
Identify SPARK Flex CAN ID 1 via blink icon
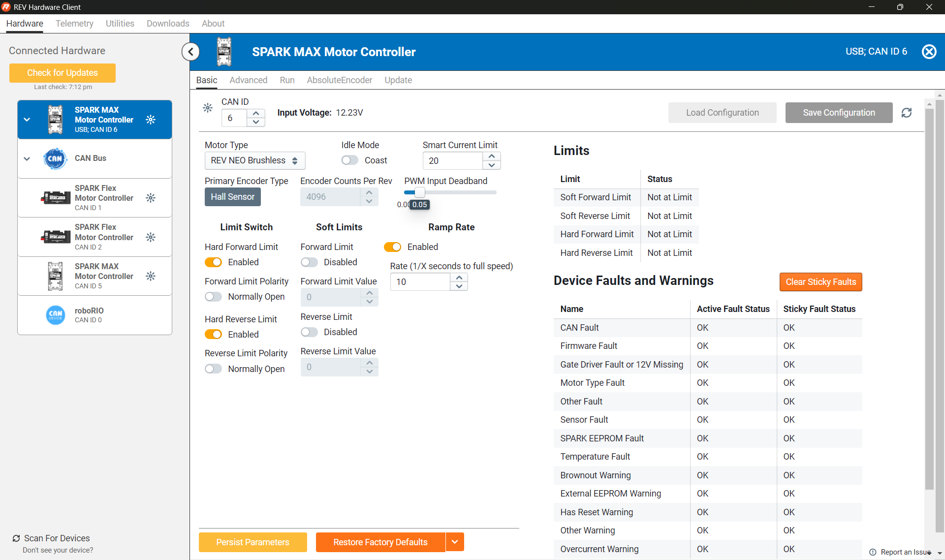pos(151,198)
